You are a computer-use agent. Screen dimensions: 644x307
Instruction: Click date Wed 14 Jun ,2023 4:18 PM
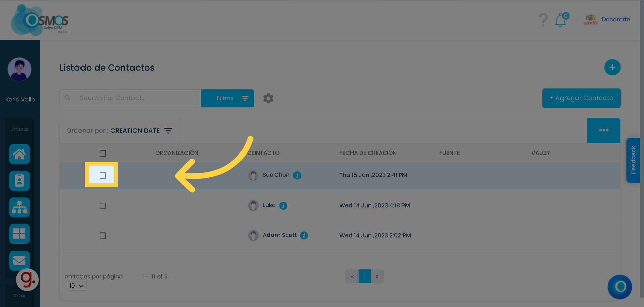click(375, 205)
